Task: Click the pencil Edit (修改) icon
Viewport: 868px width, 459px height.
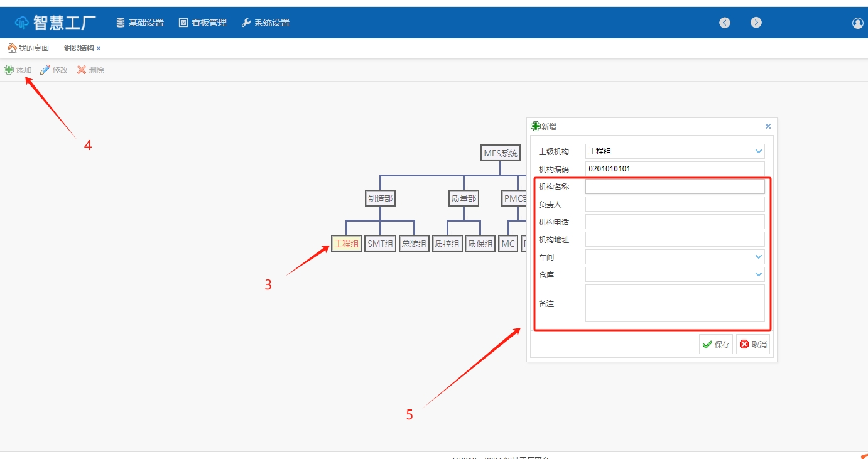Action: click(45, 70)
